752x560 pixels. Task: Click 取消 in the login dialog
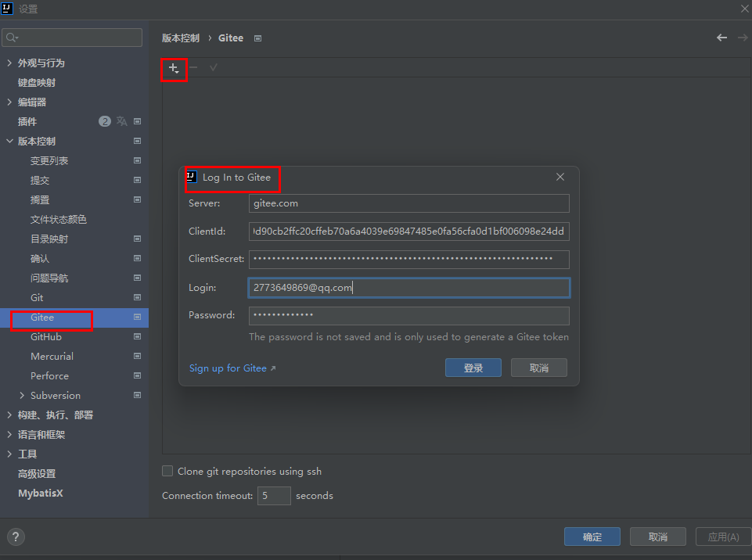[x=539, y=368]
